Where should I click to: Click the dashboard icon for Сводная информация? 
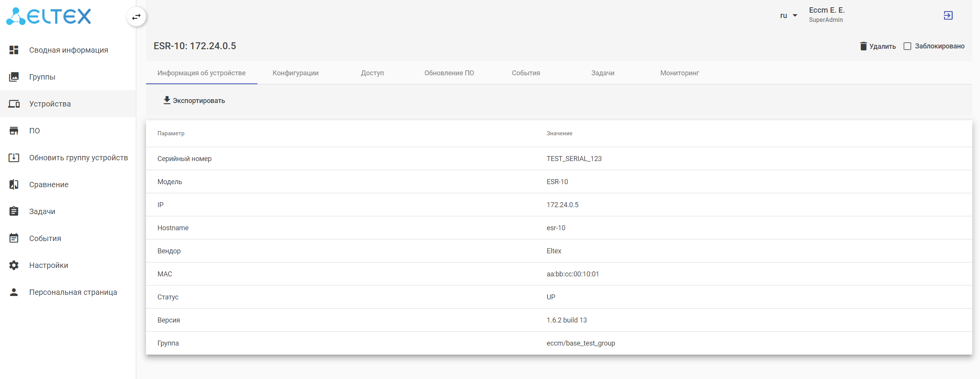coord(14,50)
